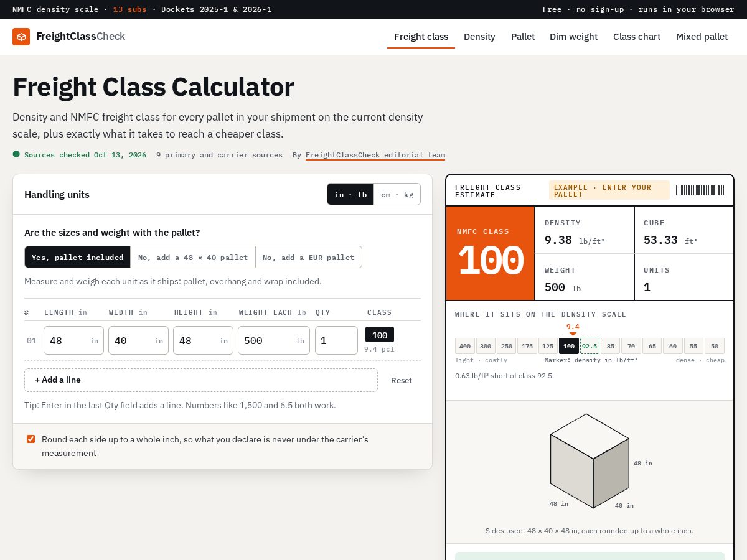This screenshot has width=747, height=560.
Task: Click class 175 on density scale
Action: point(527,346)
